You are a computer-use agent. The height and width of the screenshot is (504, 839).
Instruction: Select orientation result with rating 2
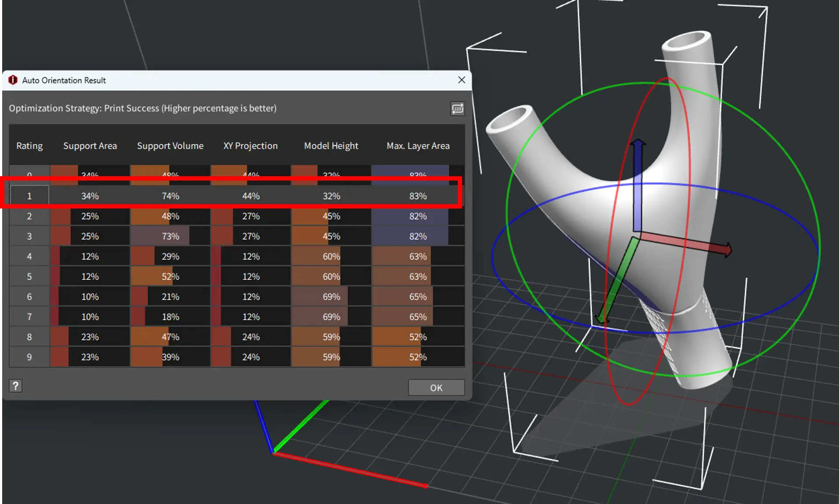(29, 216)
